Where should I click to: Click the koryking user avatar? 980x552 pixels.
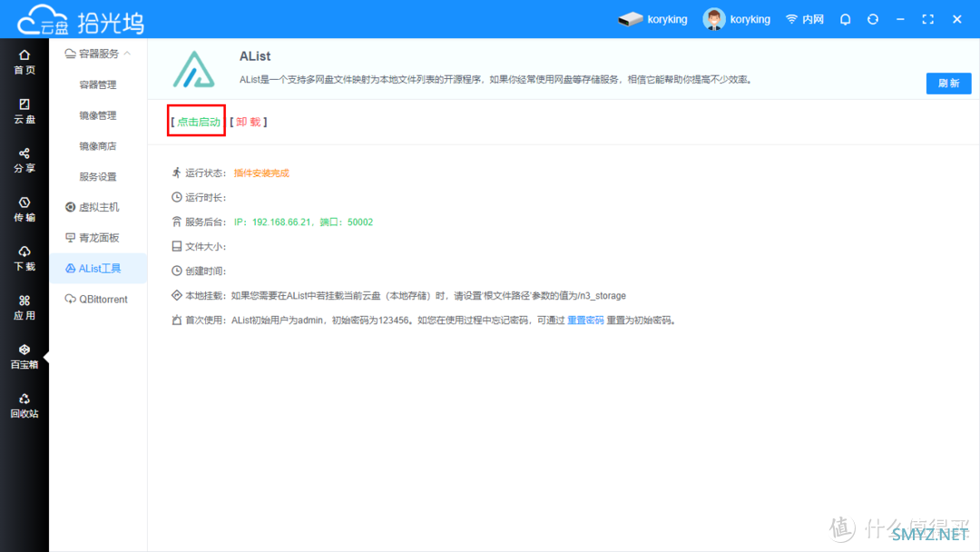[x=714, y=19]
